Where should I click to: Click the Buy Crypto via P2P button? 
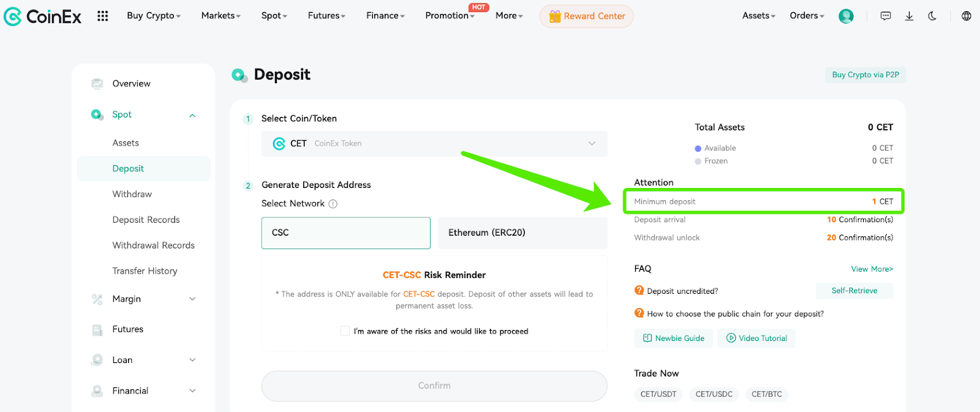click(x=865, y=75)
